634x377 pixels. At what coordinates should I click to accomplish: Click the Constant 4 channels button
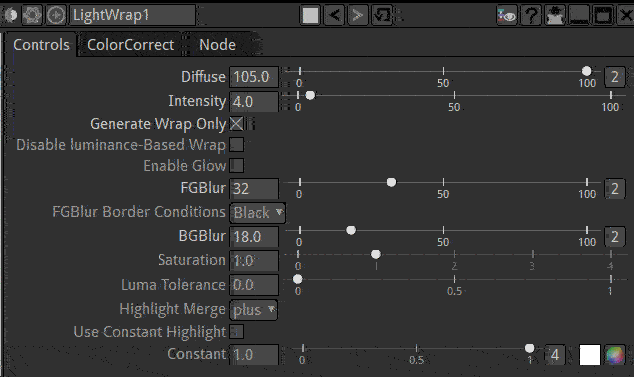click(x=555, y=355)
